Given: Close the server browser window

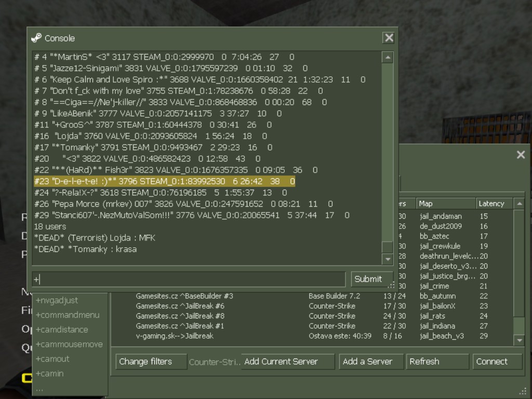Looking at the screenshot, I should pos(521,155).
